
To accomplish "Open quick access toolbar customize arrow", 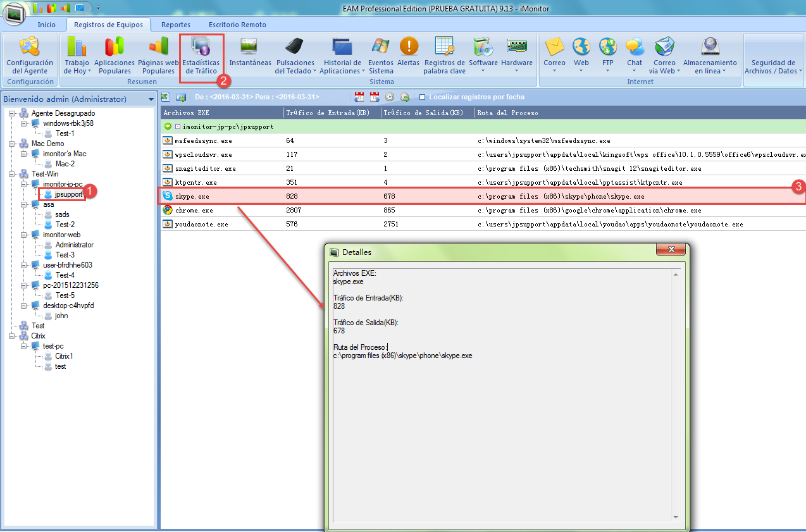I will [x=99, y=8].
